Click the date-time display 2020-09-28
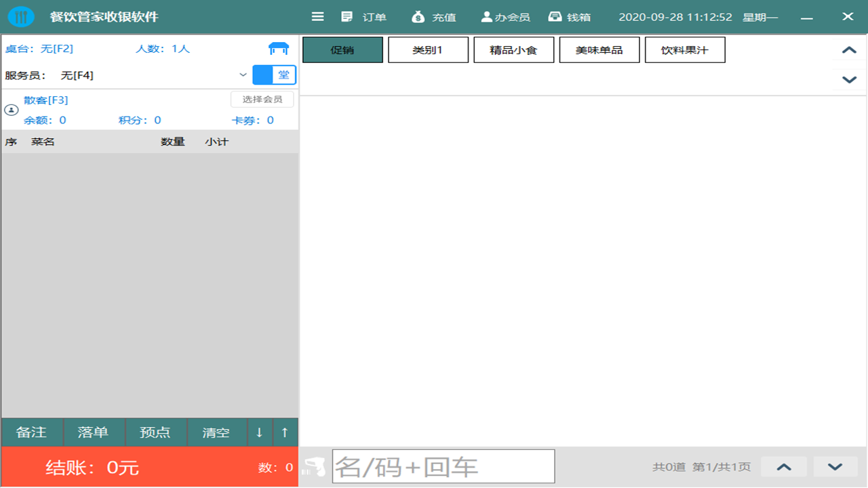The image size is (868, 488). pos(675,17)
